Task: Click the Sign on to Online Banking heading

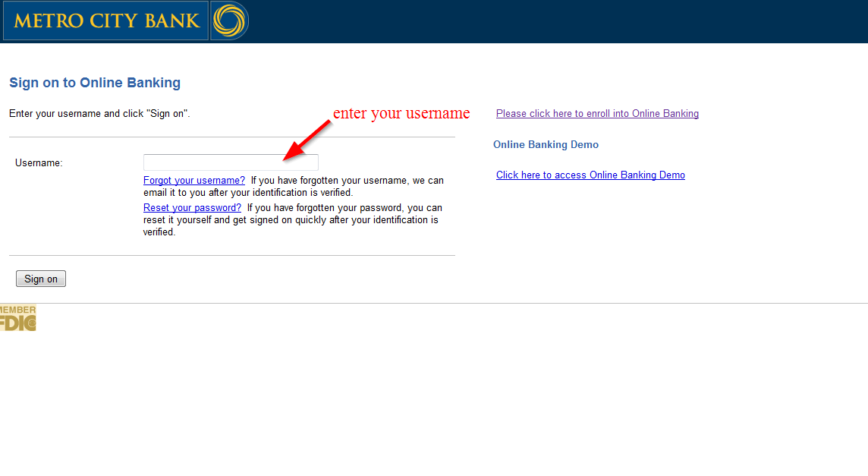Action: [x=95, y=83]
